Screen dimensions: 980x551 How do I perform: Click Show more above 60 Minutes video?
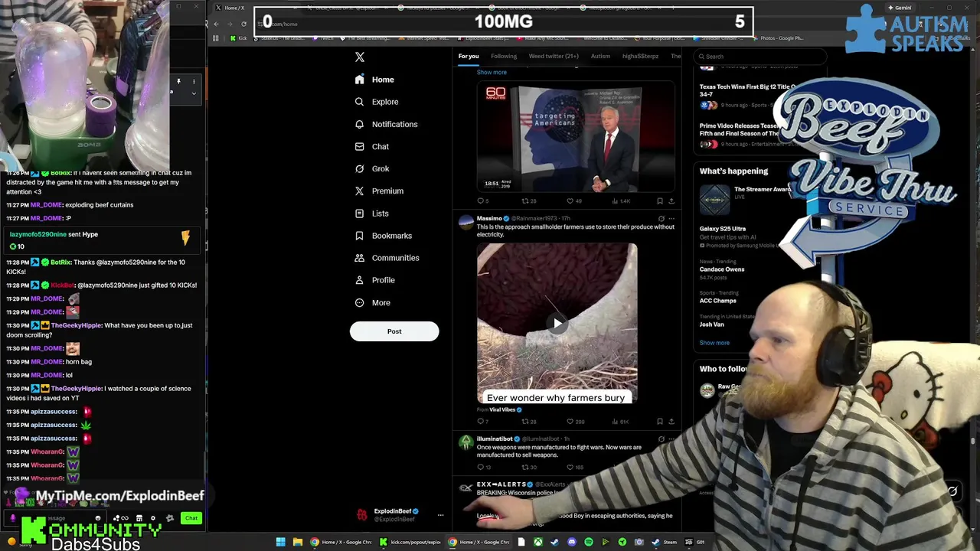tap(492, 73)
